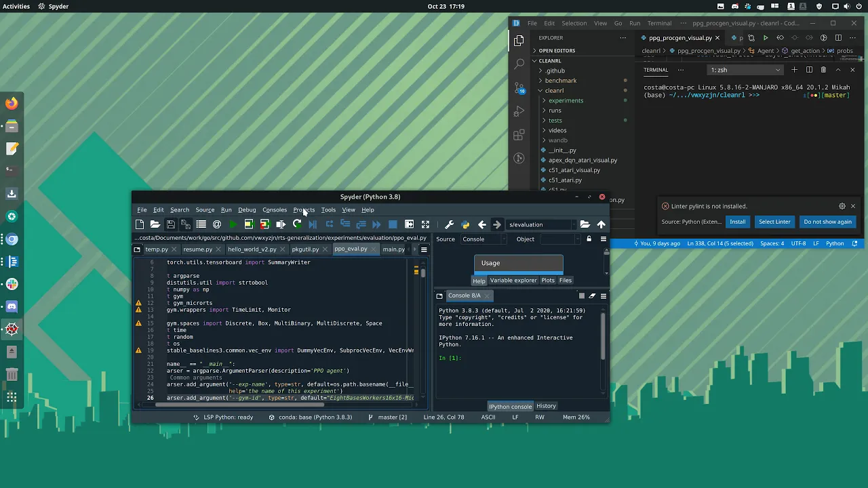Click the master [2] git branch in Spyder status bar
The height and width of the screenshot is (488, 868).
pos(388,418)
